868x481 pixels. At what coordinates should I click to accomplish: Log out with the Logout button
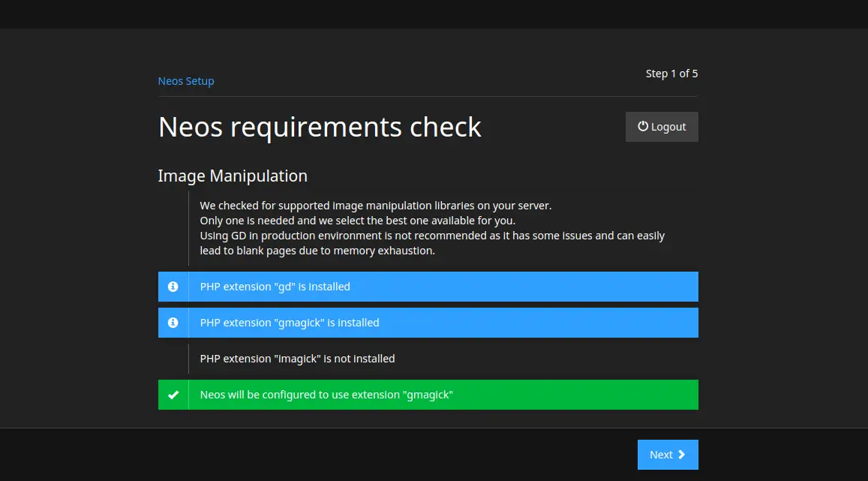point(662,127)
